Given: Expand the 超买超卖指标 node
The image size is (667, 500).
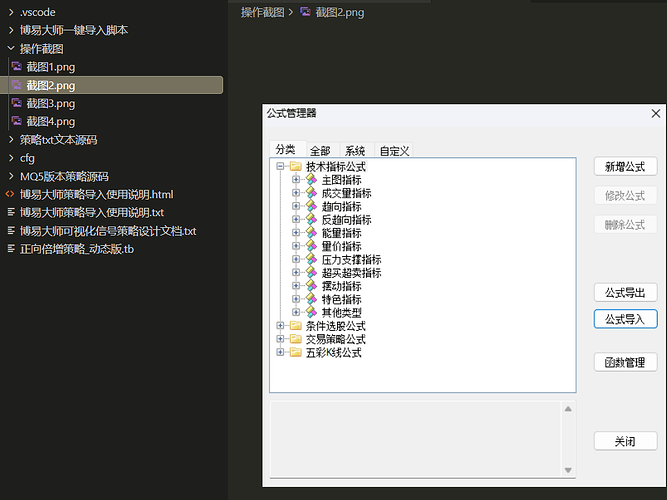Looking at the screenshot, I should [x=296, y=272].
